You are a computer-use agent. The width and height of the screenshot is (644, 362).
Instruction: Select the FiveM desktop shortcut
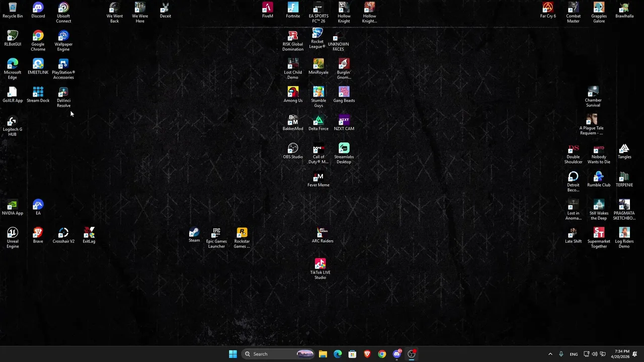[268, 10]
